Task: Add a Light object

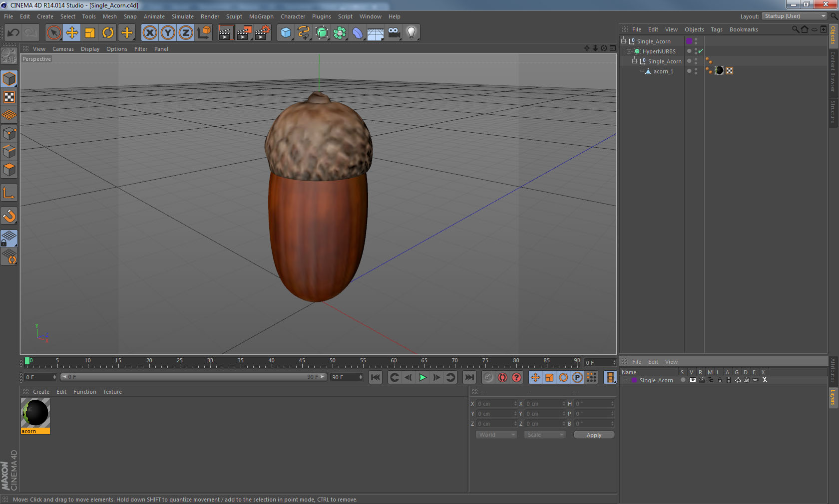Action: [x=412, y=33]
